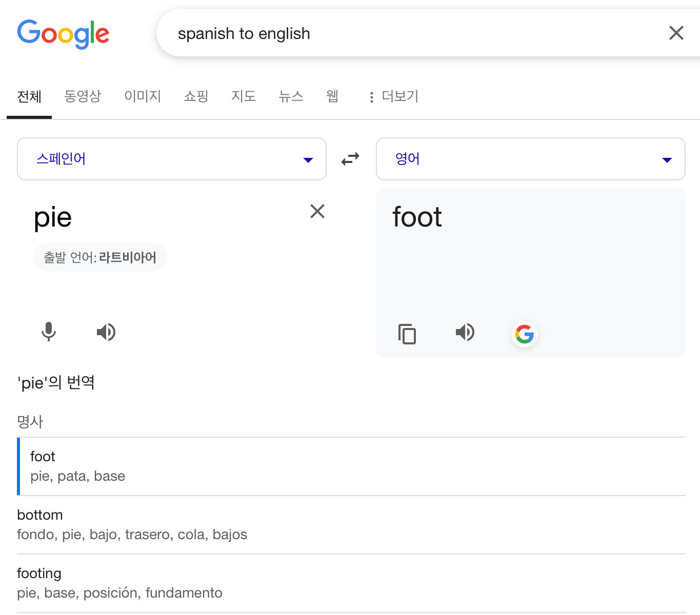Screen dimensions: 700x615
Task: Click the Google logo
Action: pos(63,34)
